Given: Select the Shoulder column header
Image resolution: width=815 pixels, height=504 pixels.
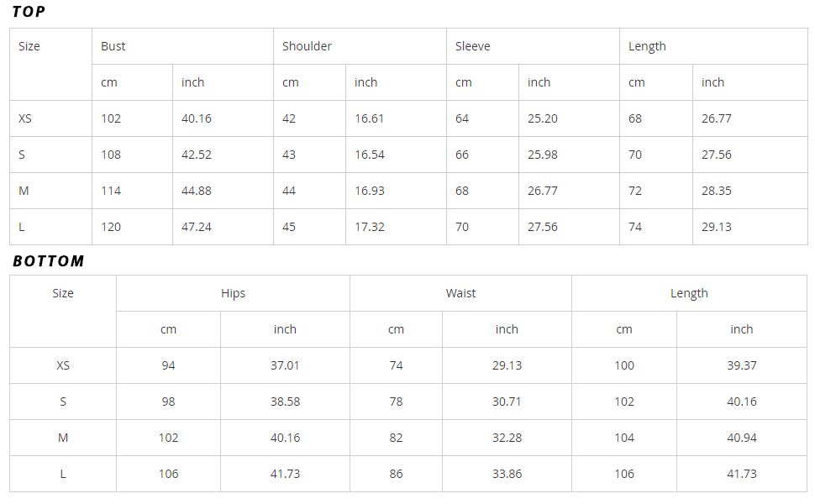Looking at the screenshot, I should pos(307,46).
